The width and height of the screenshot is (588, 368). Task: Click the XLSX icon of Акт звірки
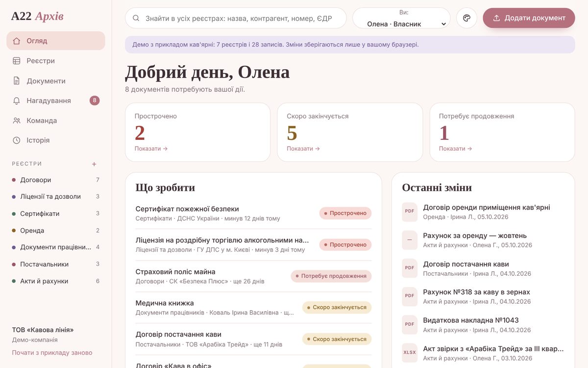(x=410, y=352)
